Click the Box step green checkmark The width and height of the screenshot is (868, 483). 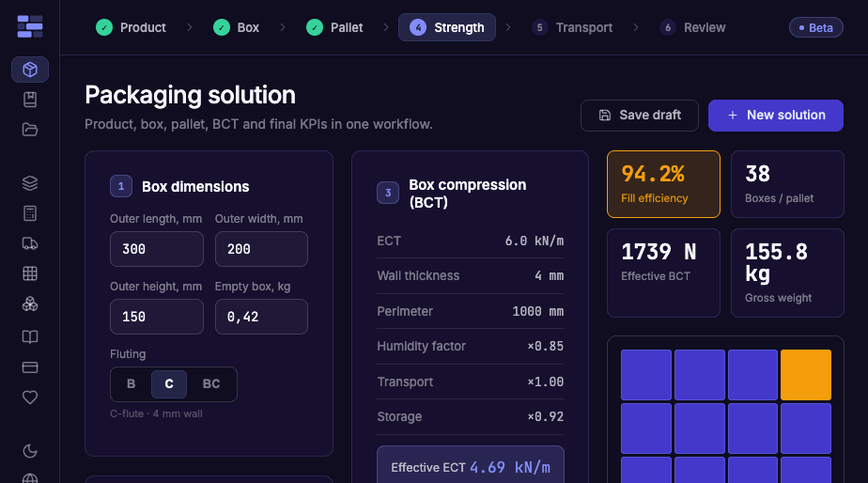click(x=222, y=27)
